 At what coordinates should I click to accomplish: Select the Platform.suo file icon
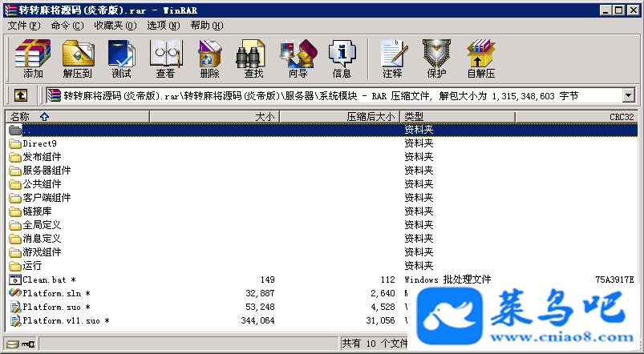(x=15, y=307)
